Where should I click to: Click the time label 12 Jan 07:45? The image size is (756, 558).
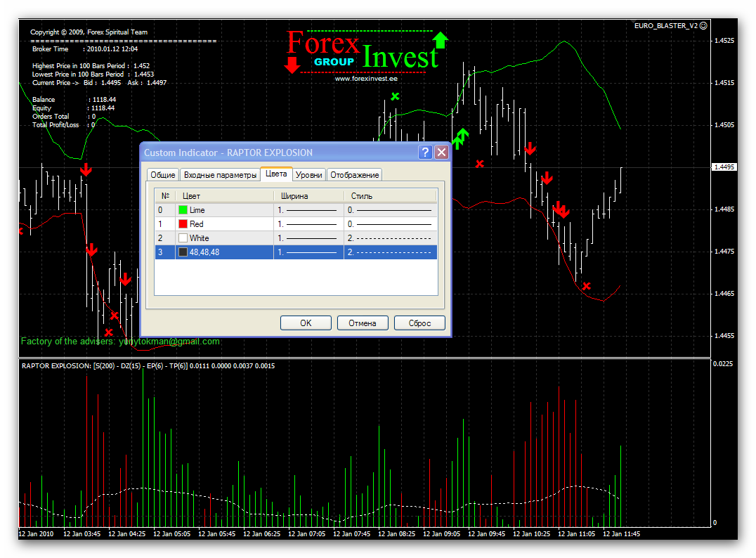[351, 534]
